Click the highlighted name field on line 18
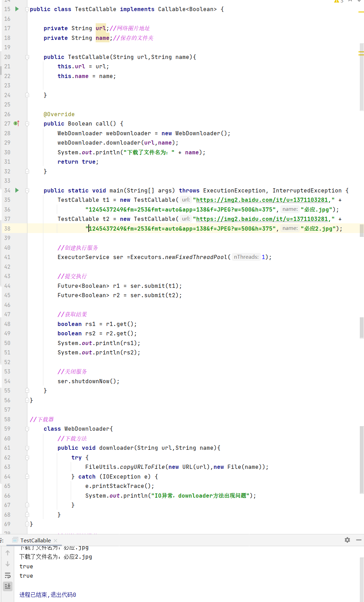Screen dimensions: 364x602 pyautogui.click(x=103, y=38)
